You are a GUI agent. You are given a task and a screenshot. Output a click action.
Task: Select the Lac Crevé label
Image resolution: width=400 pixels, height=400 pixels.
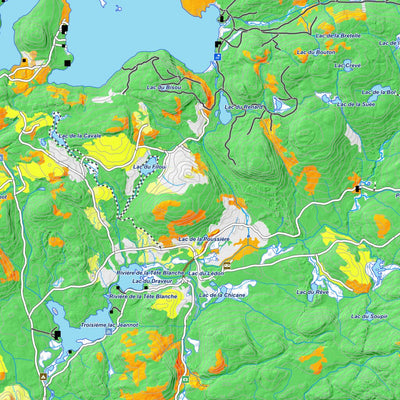tap(348, 66)
